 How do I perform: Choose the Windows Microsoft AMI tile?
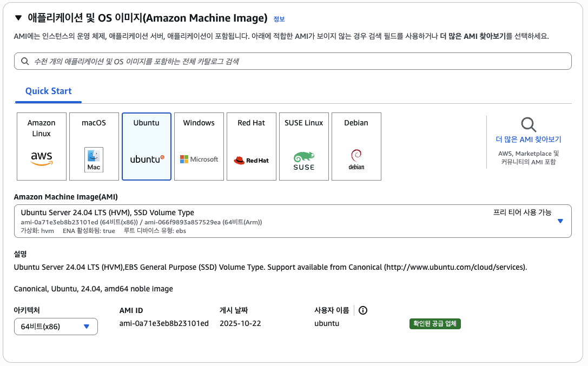click(199, 147)
